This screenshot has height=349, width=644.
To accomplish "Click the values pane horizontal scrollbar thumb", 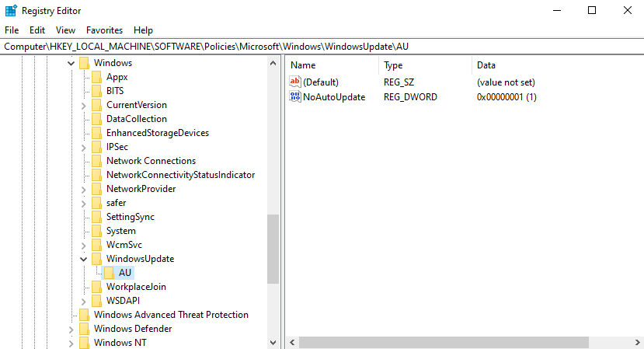I will pyautogui.click(x=444, y=343).
